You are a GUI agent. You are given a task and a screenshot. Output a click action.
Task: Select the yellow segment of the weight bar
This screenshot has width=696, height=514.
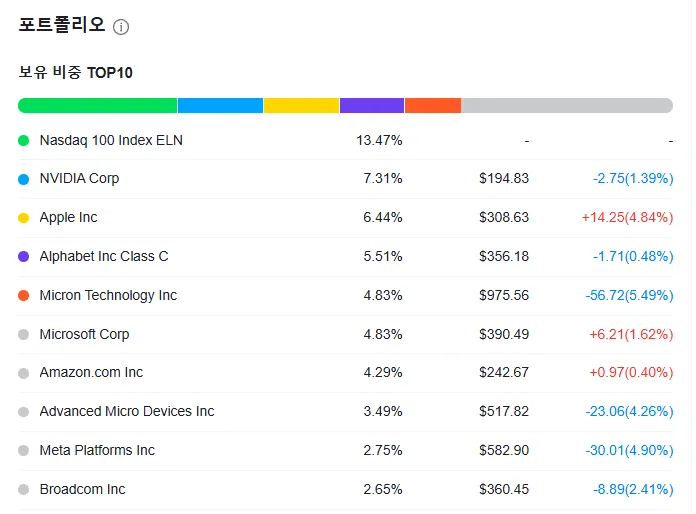point(301,106)
